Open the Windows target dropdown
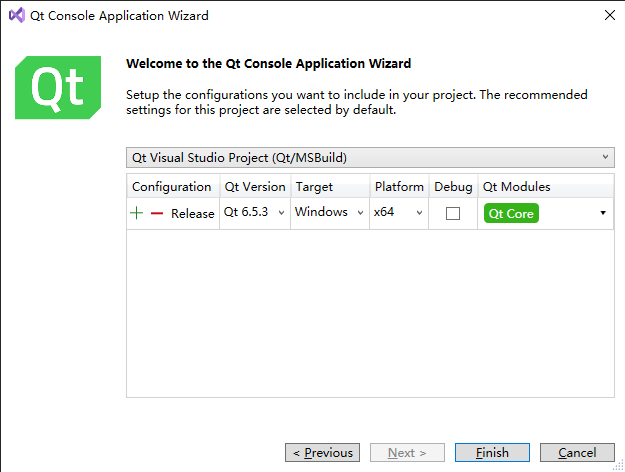The height and width of the screenshot is (472, 625). click(330, 212)
